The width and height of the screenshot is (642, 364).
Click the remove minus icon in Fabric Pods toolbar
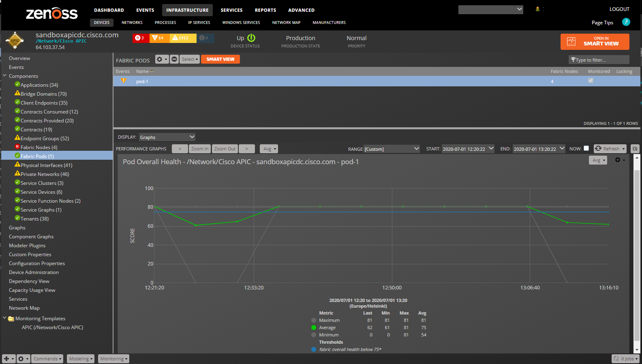pyautogui.click(x=174, y=59)
